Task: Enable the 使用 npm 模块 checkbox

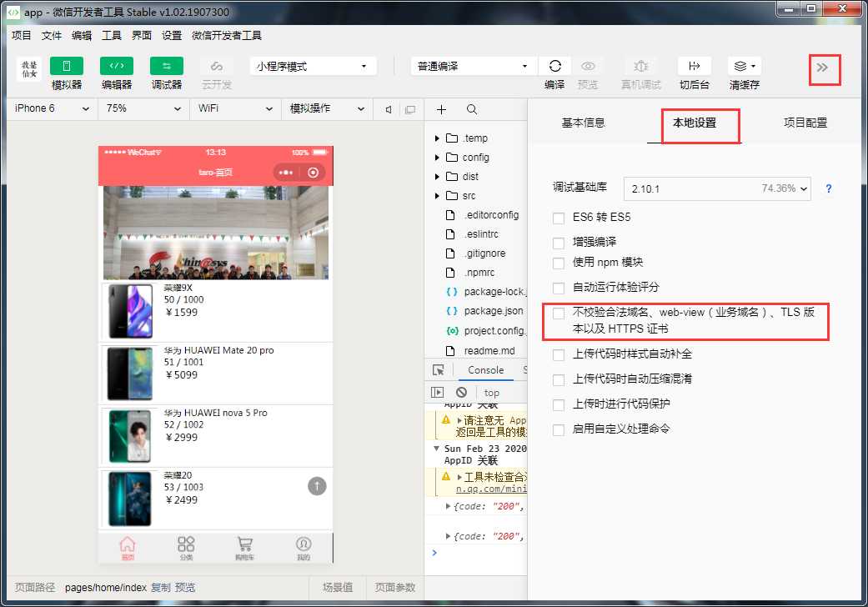Action: point(559,263)
